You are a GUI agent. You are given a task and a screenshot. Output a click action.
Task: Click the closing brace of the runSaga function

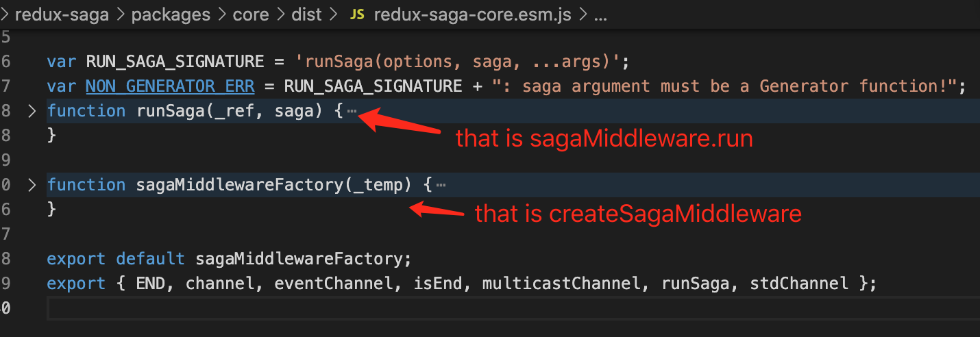coord(51,136)
